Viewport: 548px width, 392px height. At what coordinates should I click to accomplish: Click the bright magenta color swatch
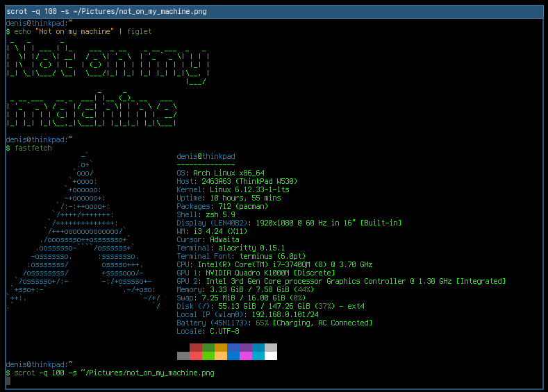(x=246, y=356)
